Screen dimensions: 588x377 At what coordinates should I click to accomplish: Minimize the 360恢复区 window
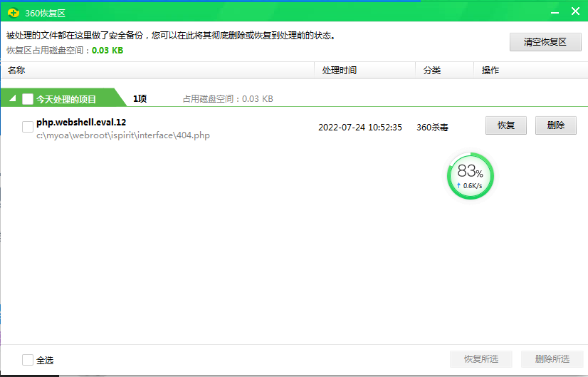pos(555,12)
